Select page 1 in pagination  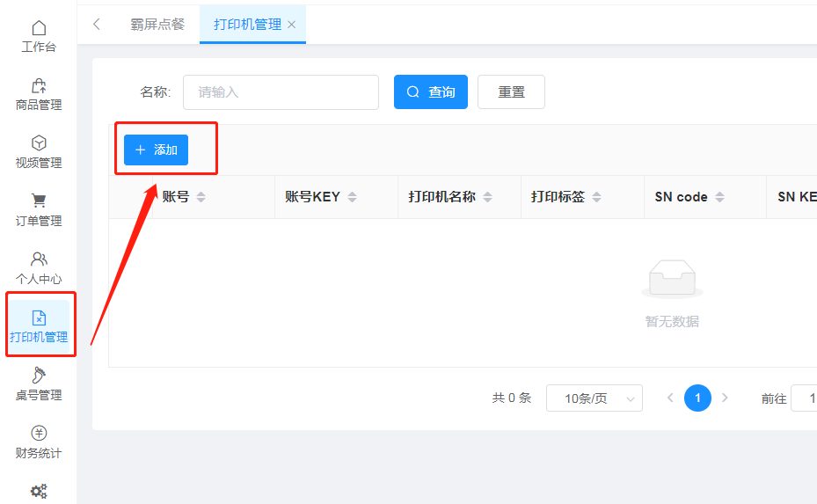tap(697, 398)
